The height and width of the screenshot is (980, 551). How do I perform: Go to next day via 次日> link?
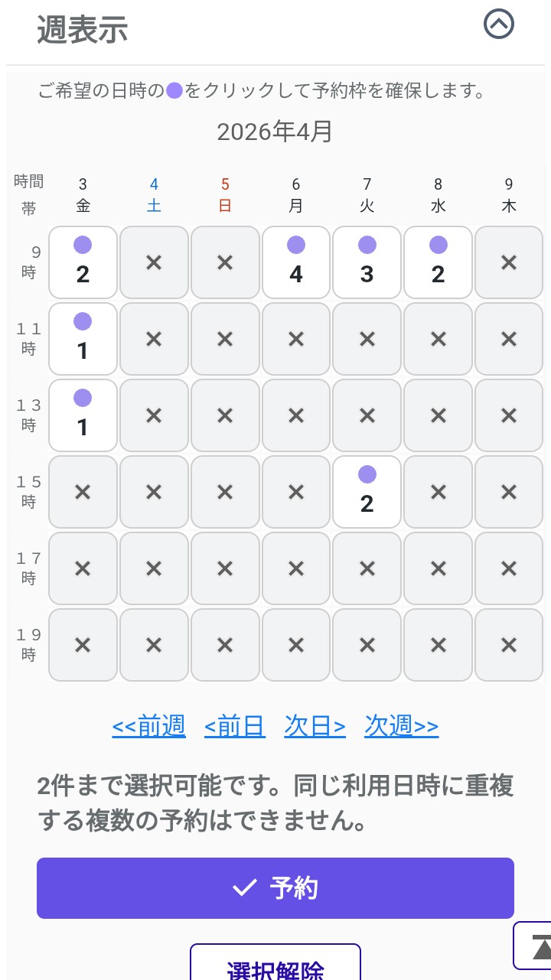point(315,725)
